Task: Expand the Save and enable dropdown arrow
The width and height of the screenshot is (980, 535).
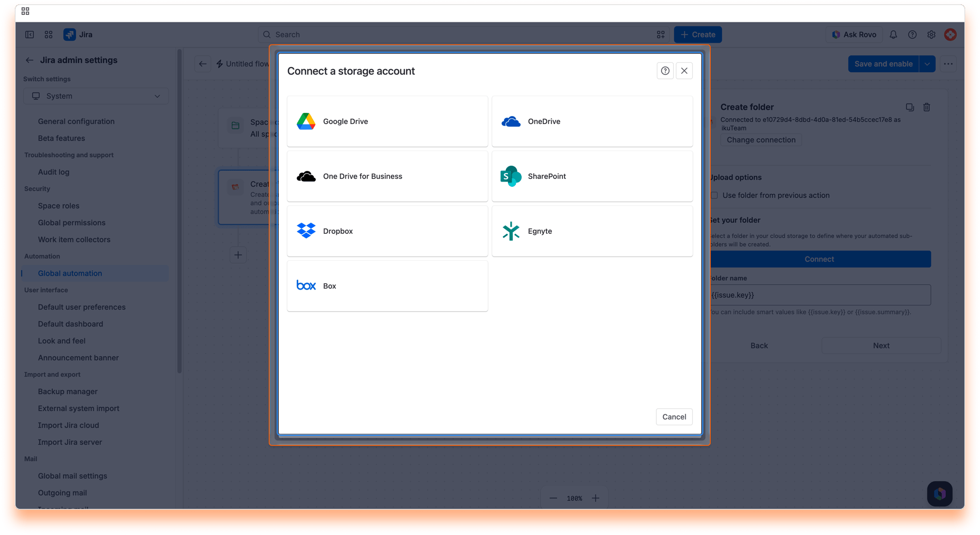Action: [x=927, y=64]
